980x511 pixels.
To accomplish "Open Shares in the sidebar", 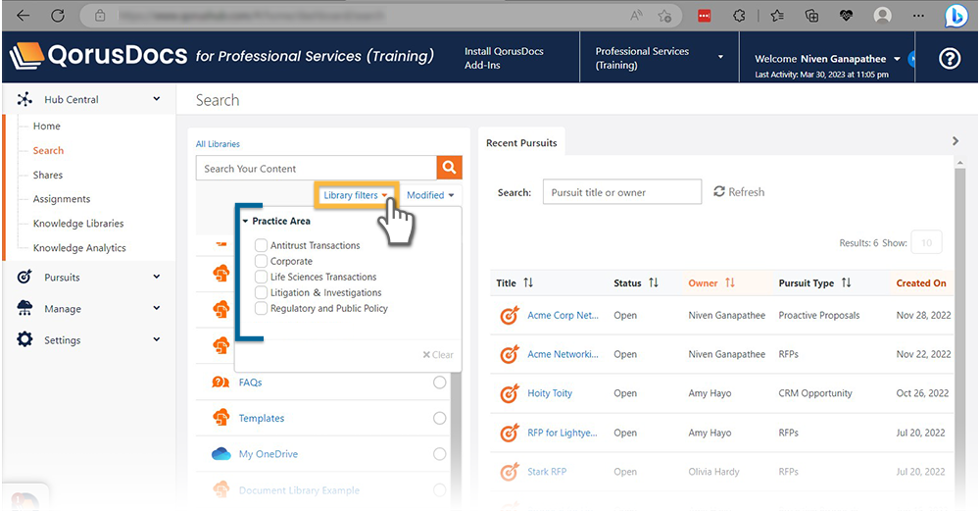I will [47, 176].
